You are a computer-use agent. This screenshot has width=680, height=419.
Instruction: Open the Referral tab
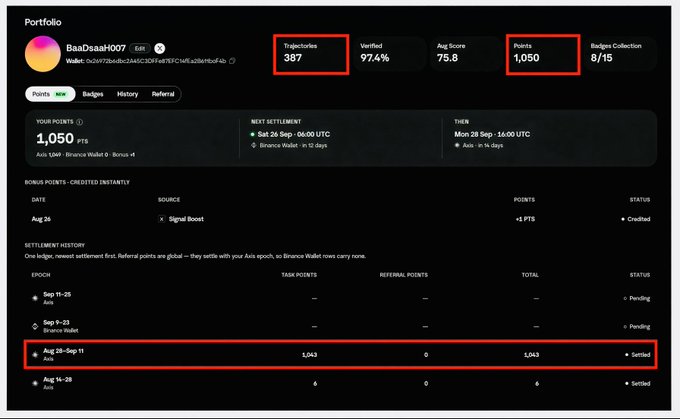(163, 94)
